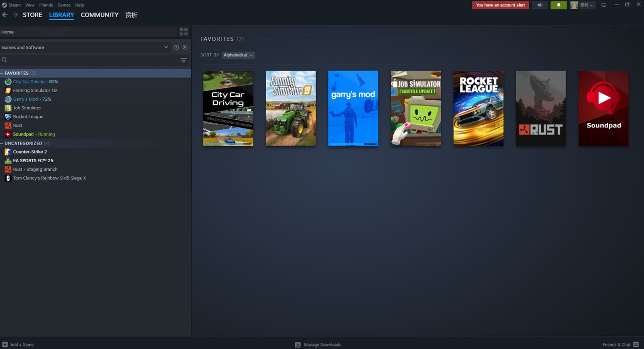
Task: Open Sort By Alphabetical dropdown
Action: coord(238,55)
